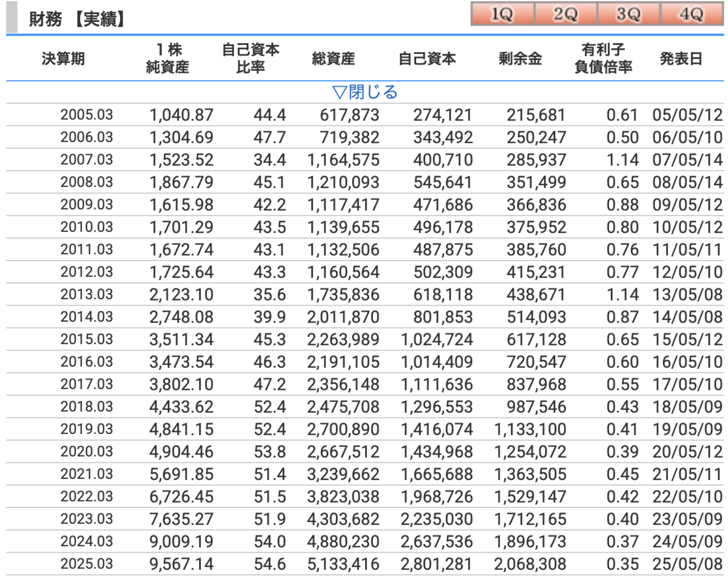Select the 2012.03 period cell
The height and width of the screenshot is (576, 728).
pyautogui.click(x=87, y=272)
